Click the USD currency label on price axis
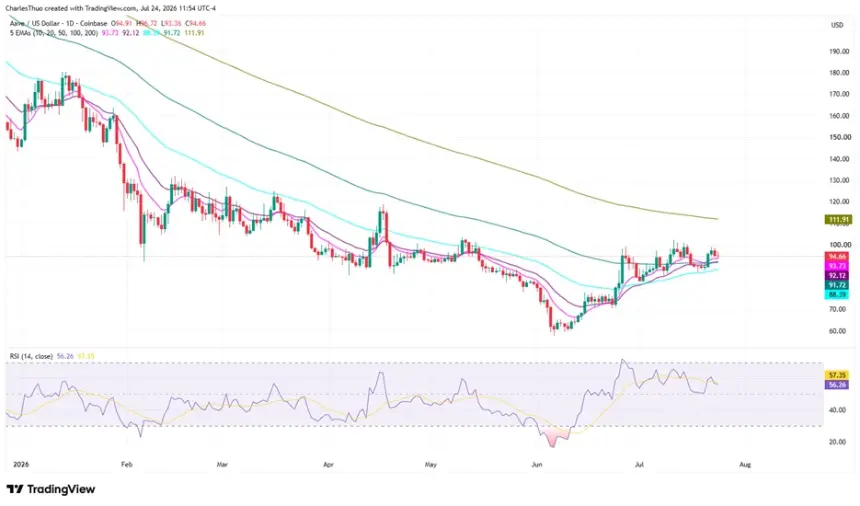 pyautogui.click(x=837, y=25)
